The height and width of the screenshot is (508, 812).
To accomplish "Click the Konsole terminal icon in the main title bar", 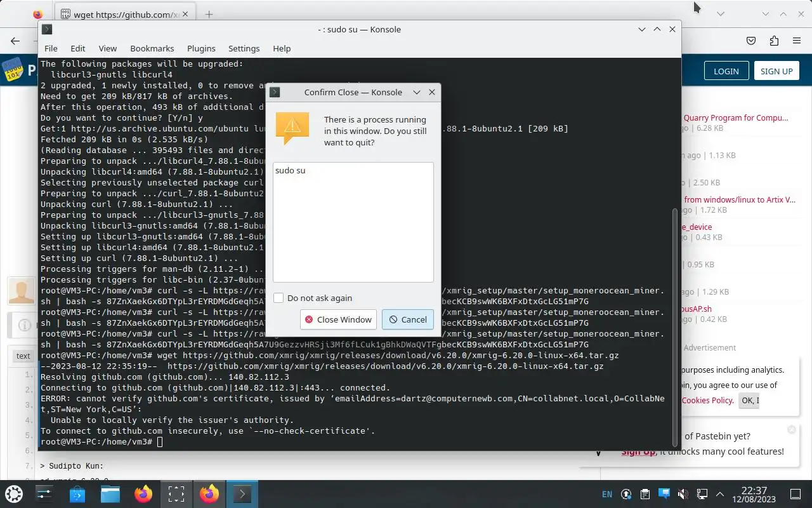I will coord(47,29).
